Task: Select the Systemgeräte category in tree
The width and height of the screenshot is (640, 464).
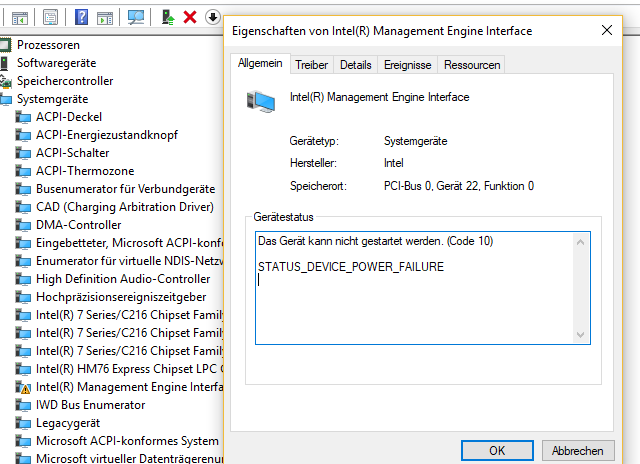Action: point(52,99)
